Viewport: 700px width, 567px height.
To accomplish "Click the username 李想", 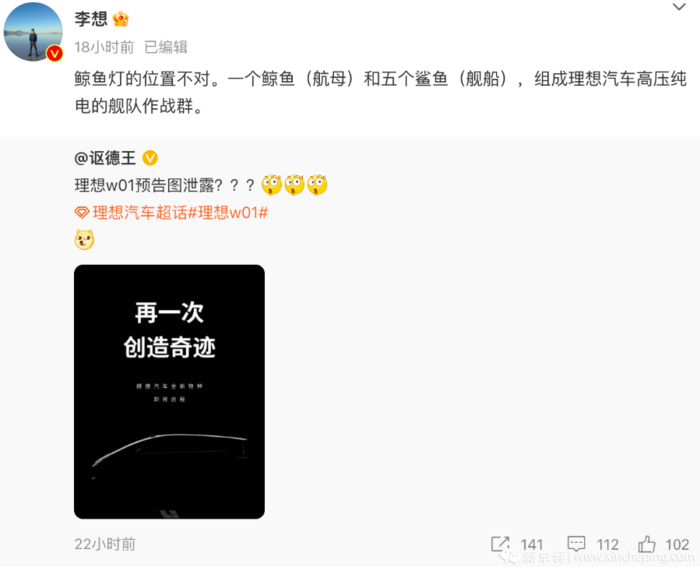I will click(x=91, y=19).
